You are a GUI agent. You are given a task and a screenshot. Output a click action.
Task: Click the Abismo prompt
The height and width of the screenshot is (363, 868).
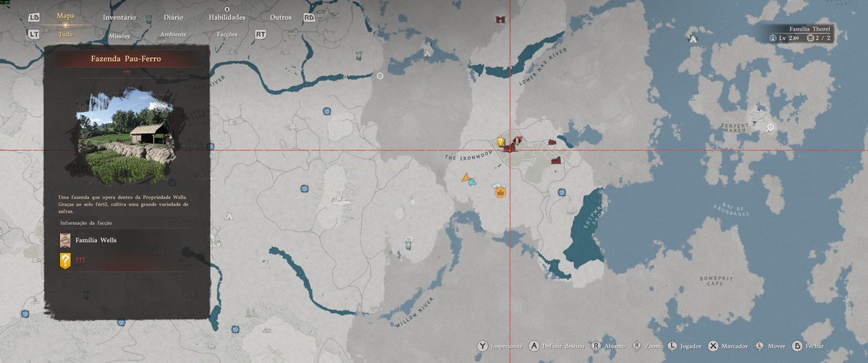pyautogui.click(x=614, y=346)
